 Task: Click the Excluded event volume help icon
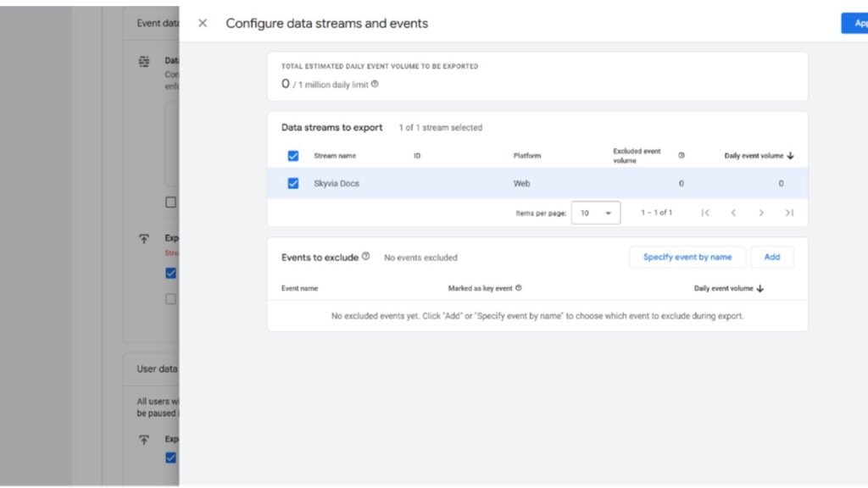(682, 156)
